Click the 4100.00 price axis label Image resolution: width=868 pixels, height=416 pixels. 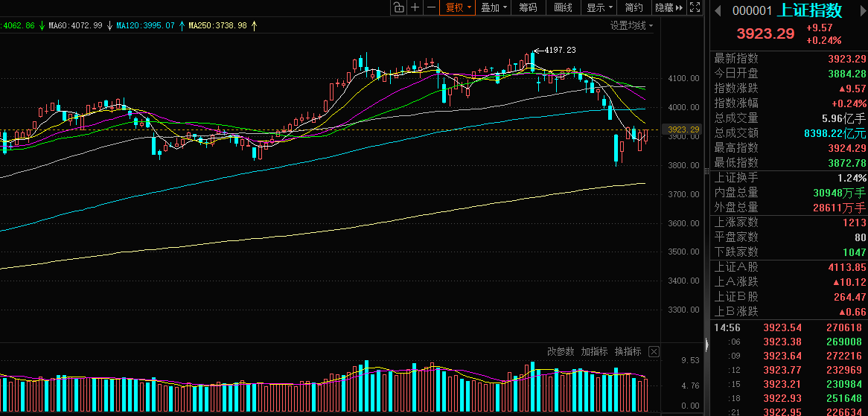683,79
